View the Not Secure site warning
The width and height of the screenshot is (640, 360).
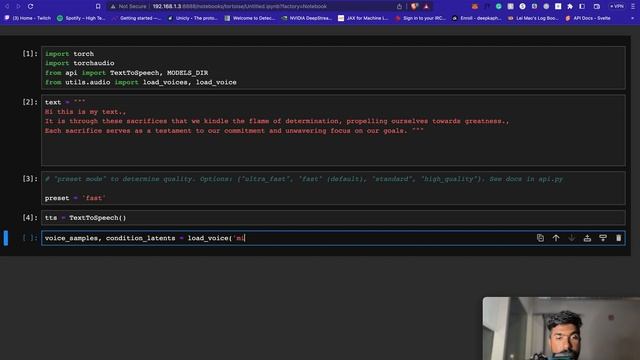(128, 6)
